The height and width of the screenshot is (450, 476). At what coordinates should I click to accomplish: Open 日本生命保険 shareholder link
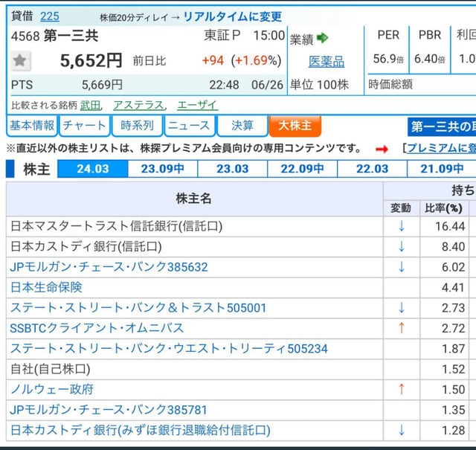pos(46,287)
